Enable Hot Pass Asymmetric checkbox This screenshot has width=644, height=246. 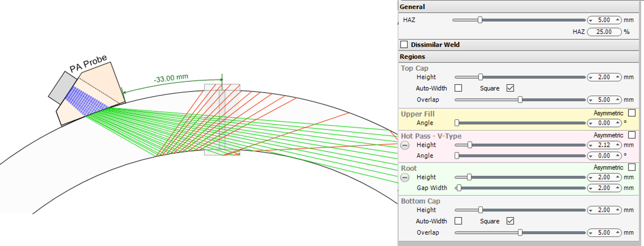click(x=632, y=135)
